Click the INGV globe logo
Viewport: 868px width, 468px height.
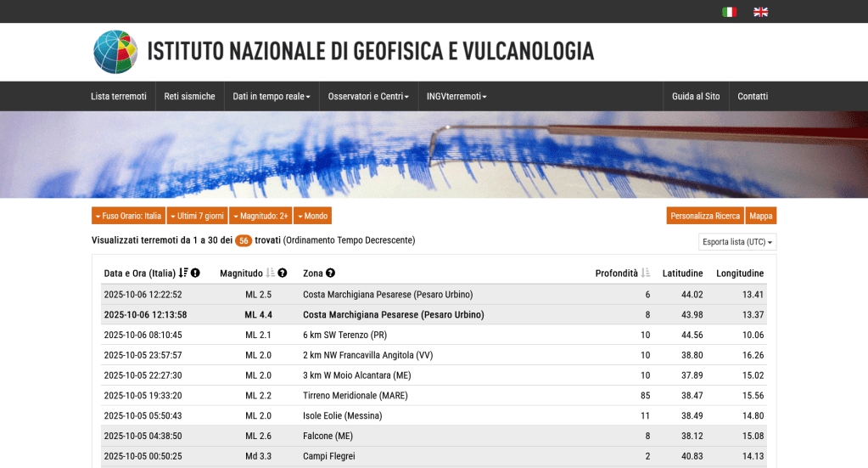tap(115, 52)
